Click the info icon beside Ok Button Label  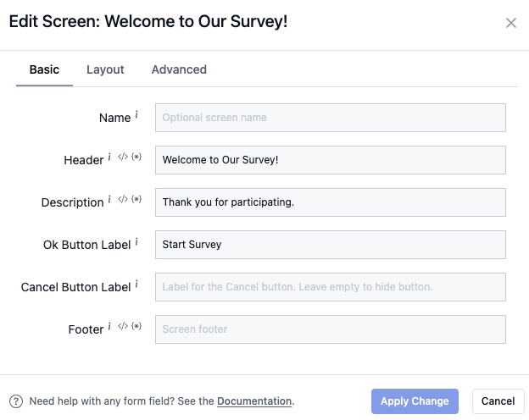click(136, 242)
